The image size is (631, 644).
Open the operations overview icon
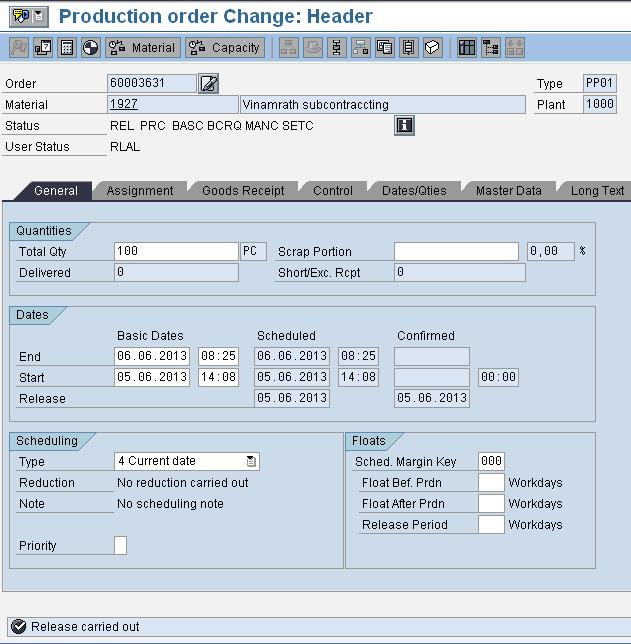[336, 47]
